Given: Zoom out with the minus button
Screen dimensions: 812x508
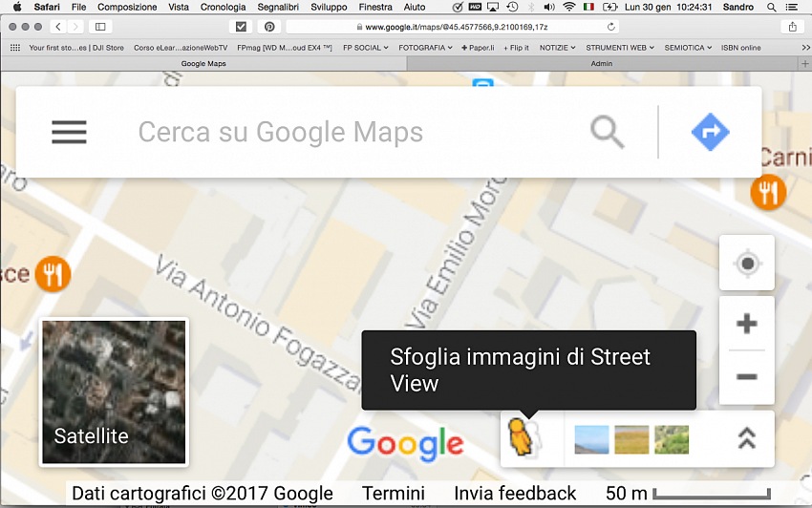Looking at the screenshot, I should [747, 376].
